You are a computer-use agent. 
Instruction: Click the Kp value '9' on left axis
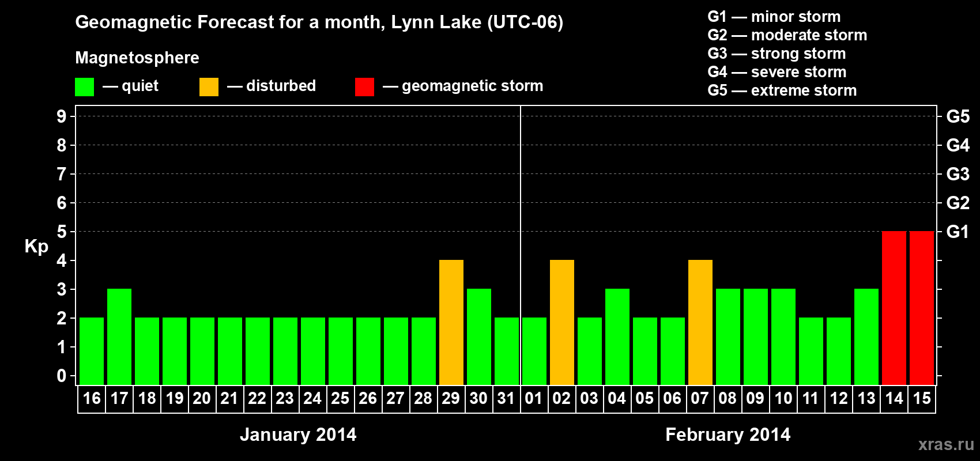tap(62, 116)
